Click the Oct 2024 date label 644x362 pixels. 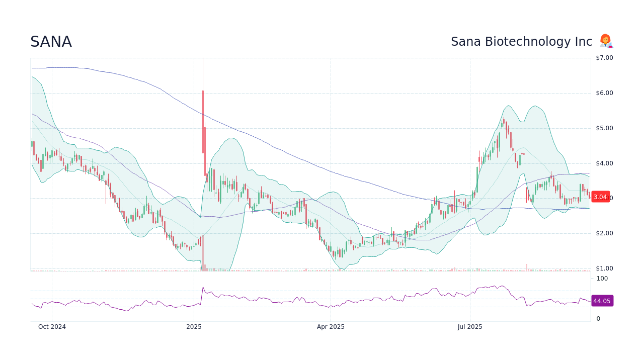52,327
